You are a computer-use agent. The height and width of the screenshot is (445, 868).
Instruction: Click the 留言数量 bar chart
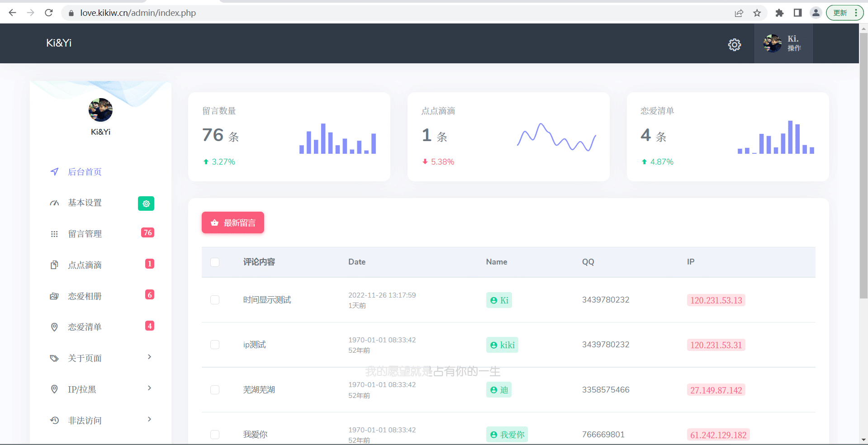click(x=337, y=139)
